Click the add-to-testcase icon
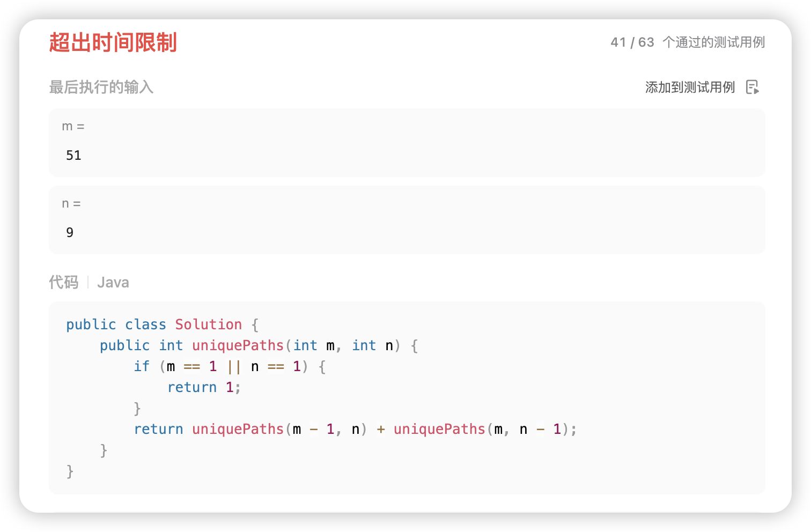This screenshot has height=532, width=811. coord(753,87)
